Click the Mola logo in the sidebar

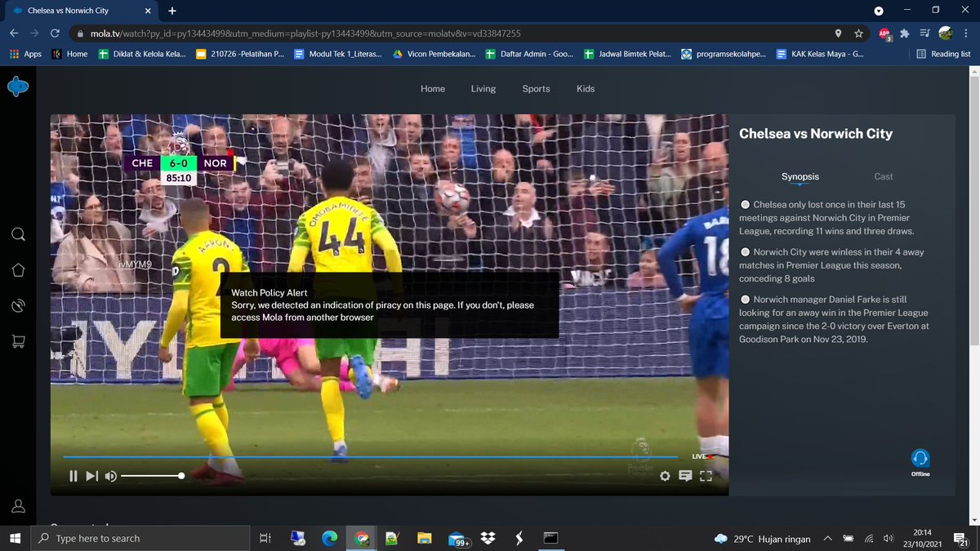(18, 87)
